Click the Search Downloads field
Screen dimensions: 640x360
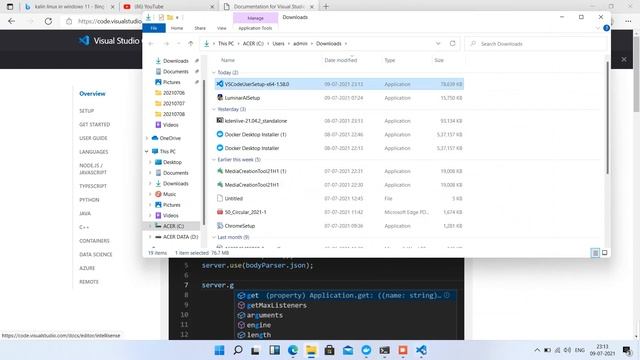(536, 44)
